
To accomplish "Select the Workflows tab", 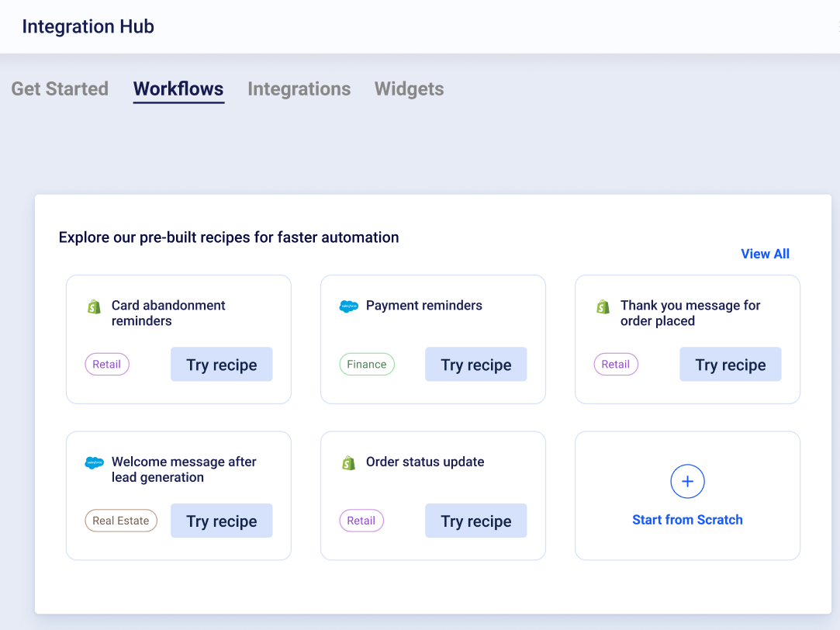I will click(x=178, y=89).
